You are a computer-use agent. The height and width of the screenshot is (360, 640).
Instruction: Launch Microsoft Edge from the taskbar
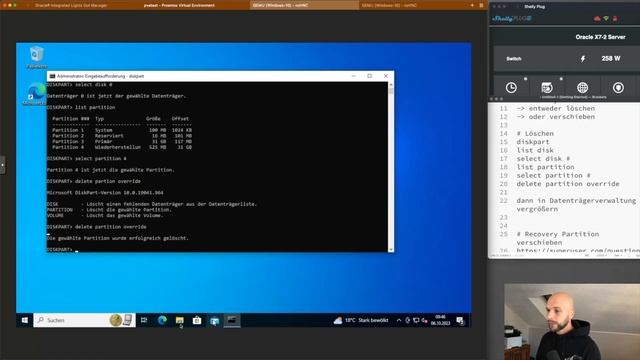[162, 320]
